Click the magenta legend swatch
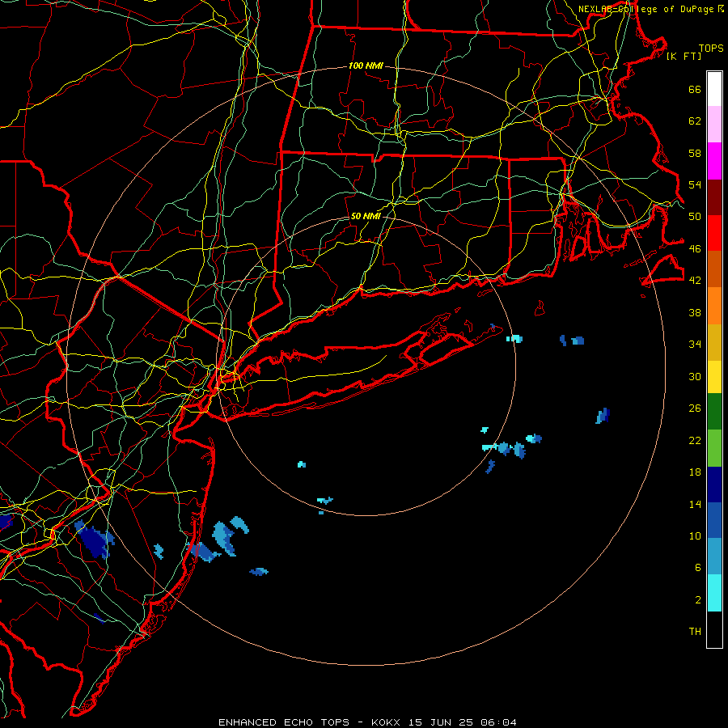This screenshot has height=728, width=728. point(714,161)
